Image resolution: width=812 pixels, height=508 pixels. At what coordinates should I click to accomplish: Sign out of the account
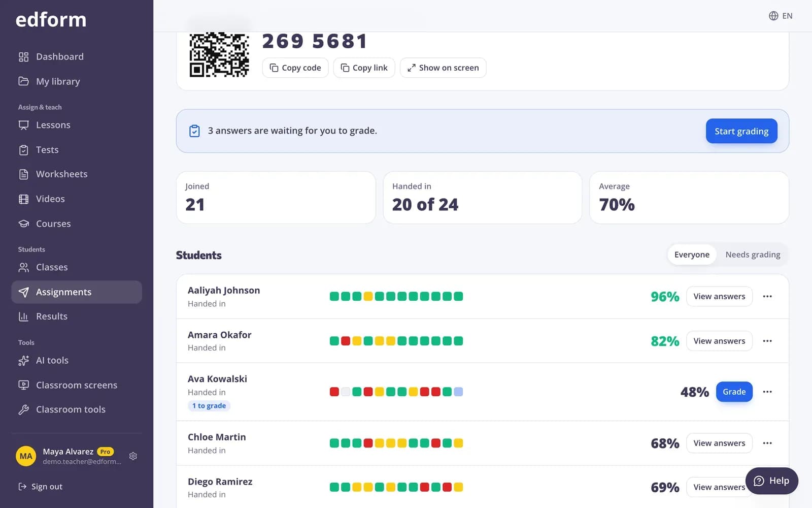point(41,487)
